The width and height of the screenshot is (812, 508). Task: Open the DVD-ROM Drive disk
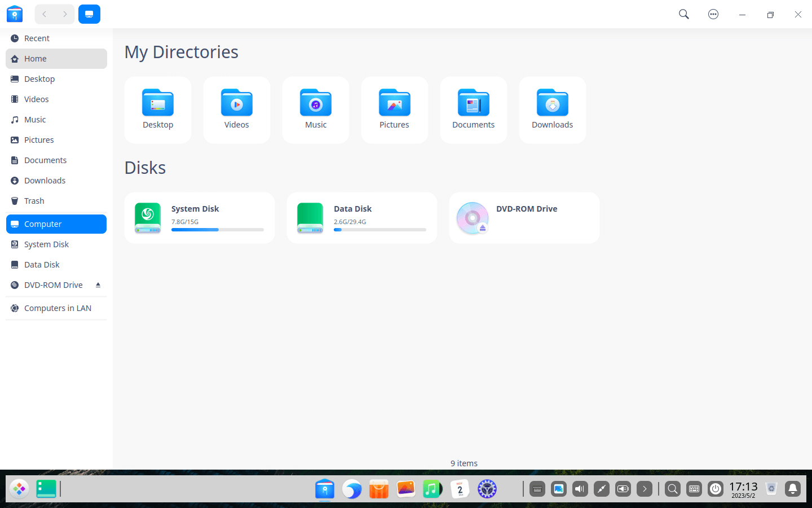click(524, 218)
